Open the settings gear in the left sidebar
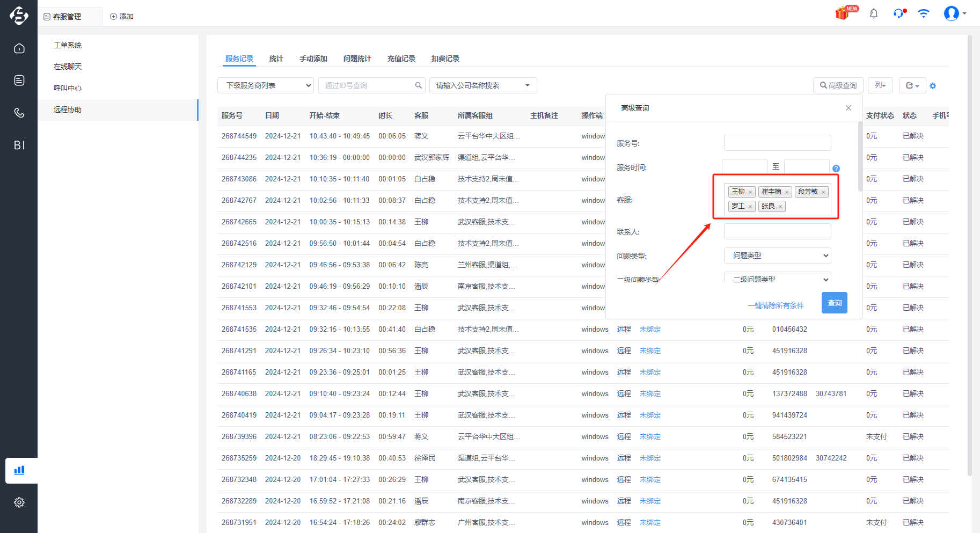 tap(19, 502)
